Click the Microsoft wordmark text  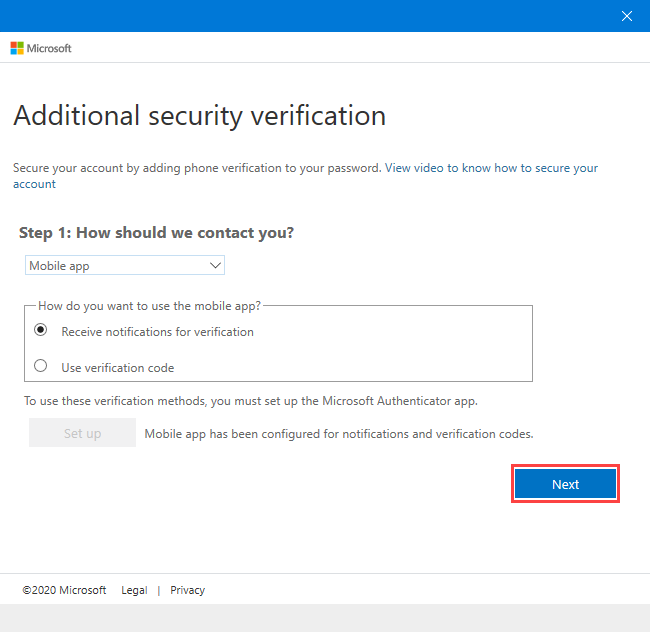[x=49, y=48]
